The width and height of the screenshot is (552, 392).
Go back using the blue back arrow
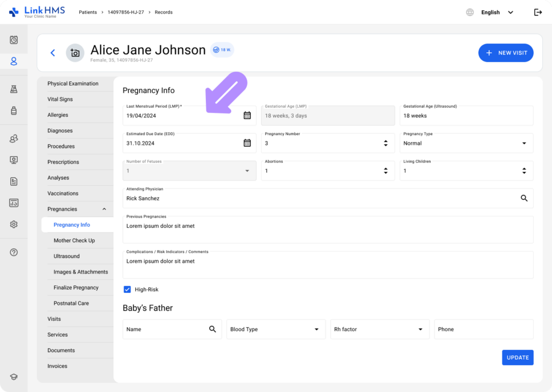[53, 53]
